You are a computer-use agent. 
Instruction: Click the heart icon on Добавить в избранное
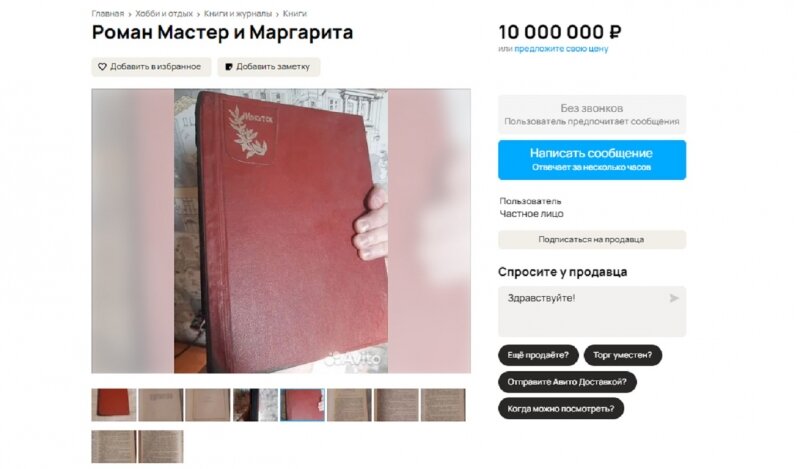[x=102, y=67]
